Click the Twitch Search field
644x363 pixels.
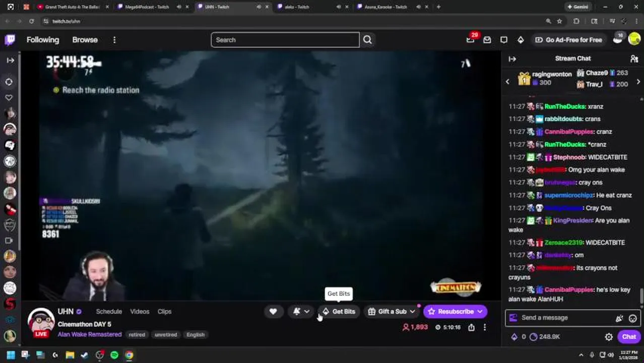pyautogui.click(x=285, y=40)
